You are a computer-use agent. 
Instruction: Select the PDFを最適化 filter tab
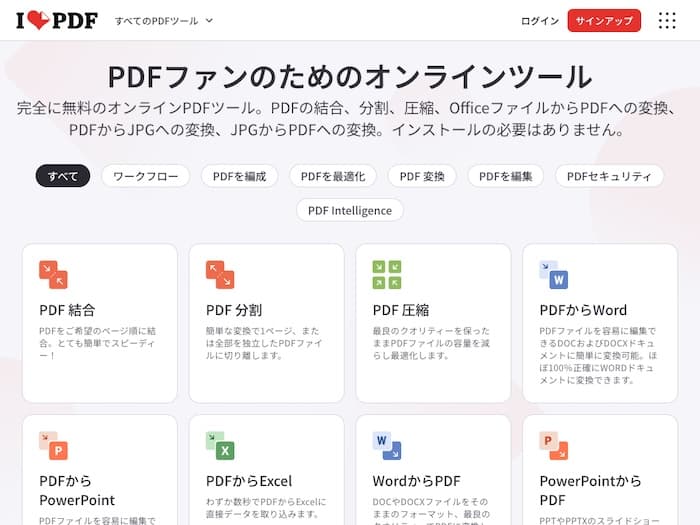pos(333,176)
